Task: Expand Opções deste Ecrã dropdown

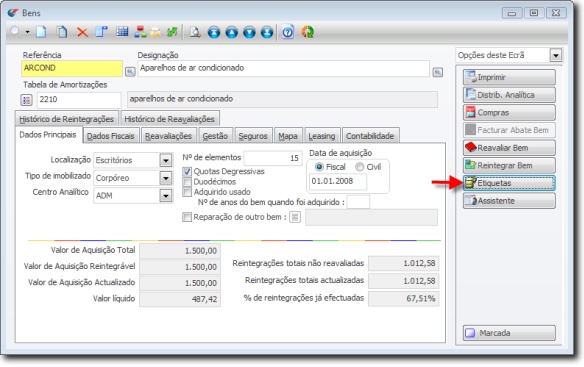Action: coord(556,56)
